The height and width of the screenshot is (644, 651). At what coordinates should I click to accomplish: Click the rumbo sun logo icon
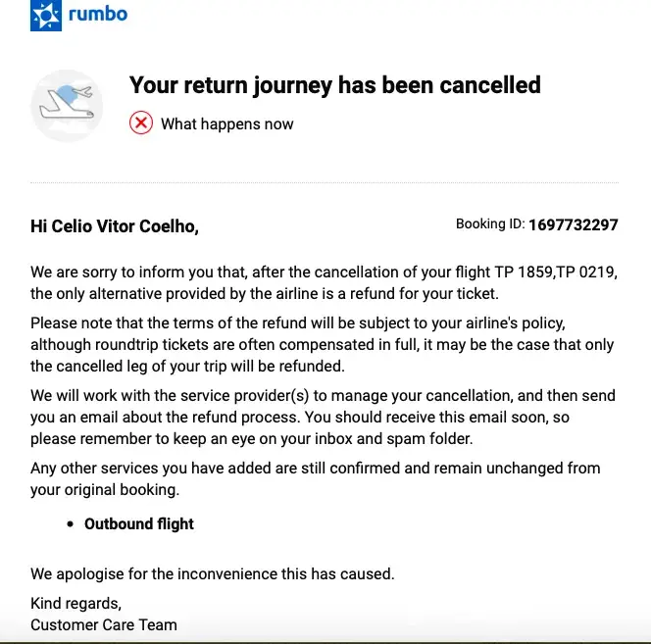(x=45, y=16)
